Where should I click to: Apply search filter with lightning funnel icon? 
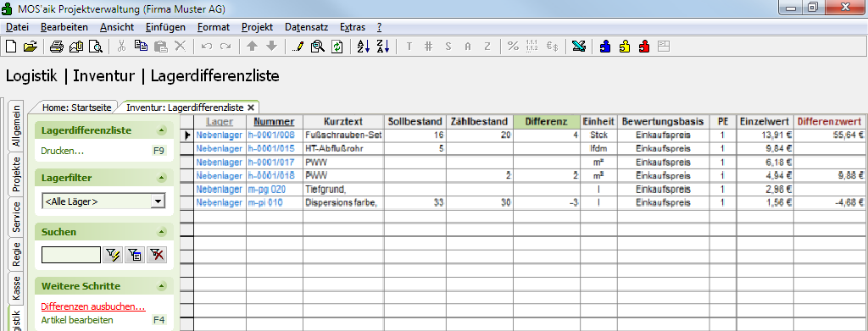(113, 255)
